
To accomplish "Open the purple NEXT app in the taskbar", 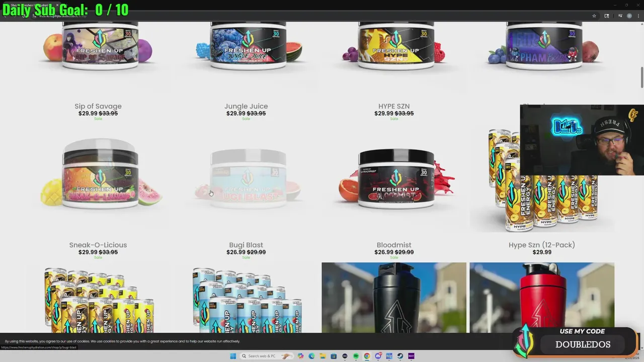I will click(411, 356).
